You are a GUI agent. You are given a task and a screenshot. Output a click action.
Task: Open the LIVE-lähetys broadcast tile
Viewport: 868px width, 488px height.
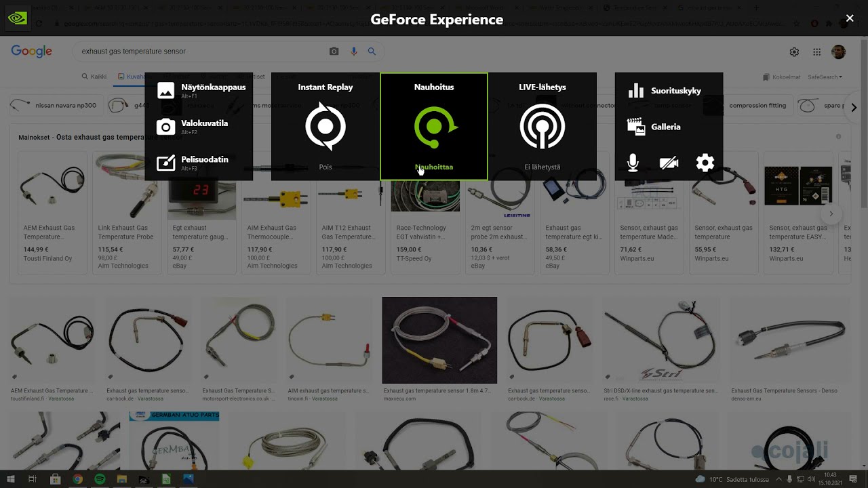tap(542, 127)
